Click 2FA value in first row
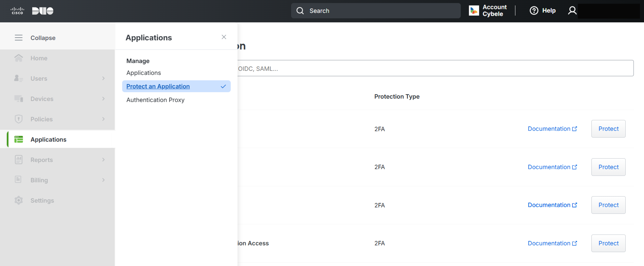 380,129
